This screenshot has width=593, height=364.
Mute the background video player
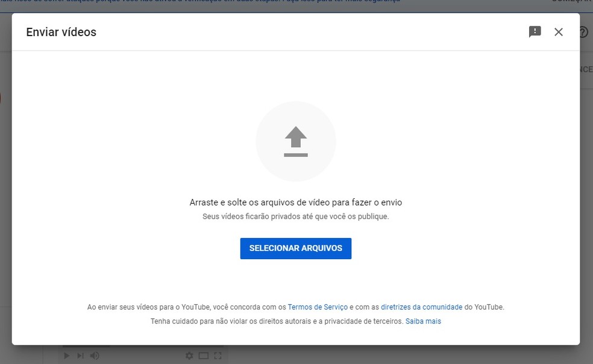point(95,356)
